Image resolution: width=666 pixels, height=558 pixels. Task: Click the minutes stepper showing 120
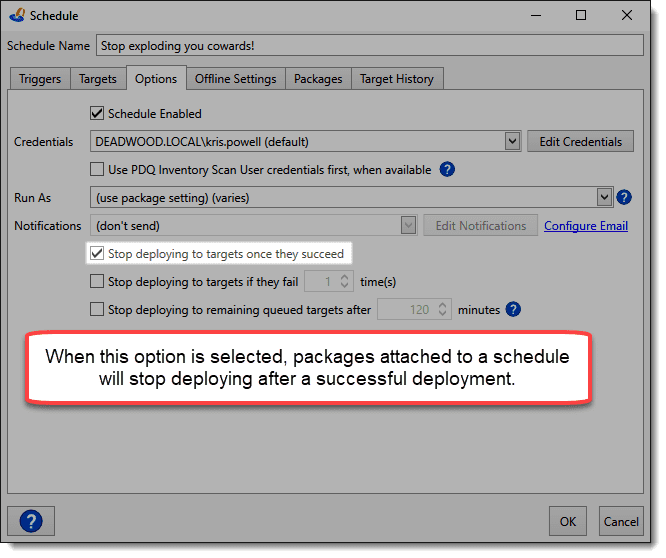(415, 310)
